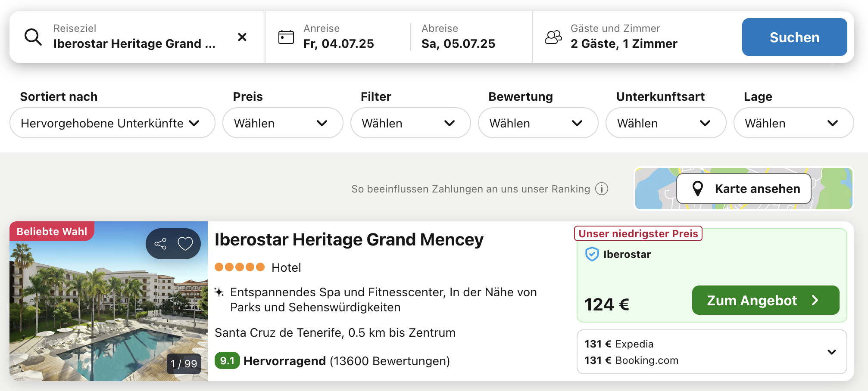Add hotel to favorites with heart icon
Screen dimensions: 868x391
[185, 244]
